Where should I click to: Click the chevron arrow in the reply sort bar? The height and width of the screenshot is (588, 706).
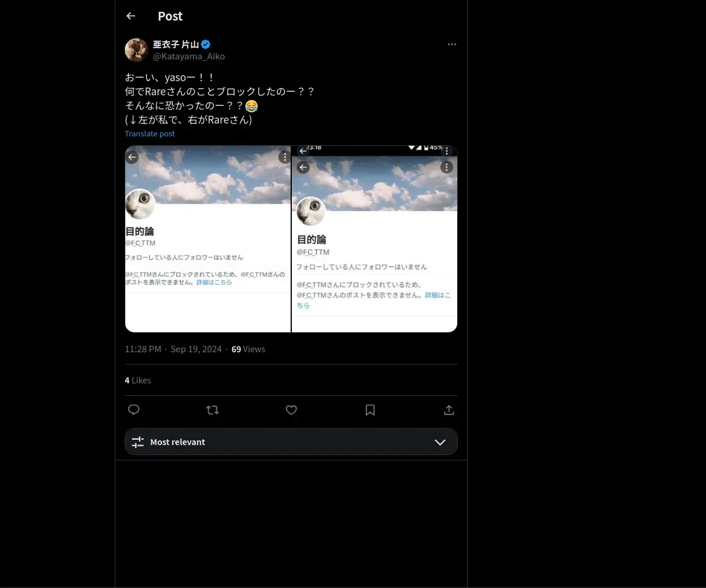440,442
